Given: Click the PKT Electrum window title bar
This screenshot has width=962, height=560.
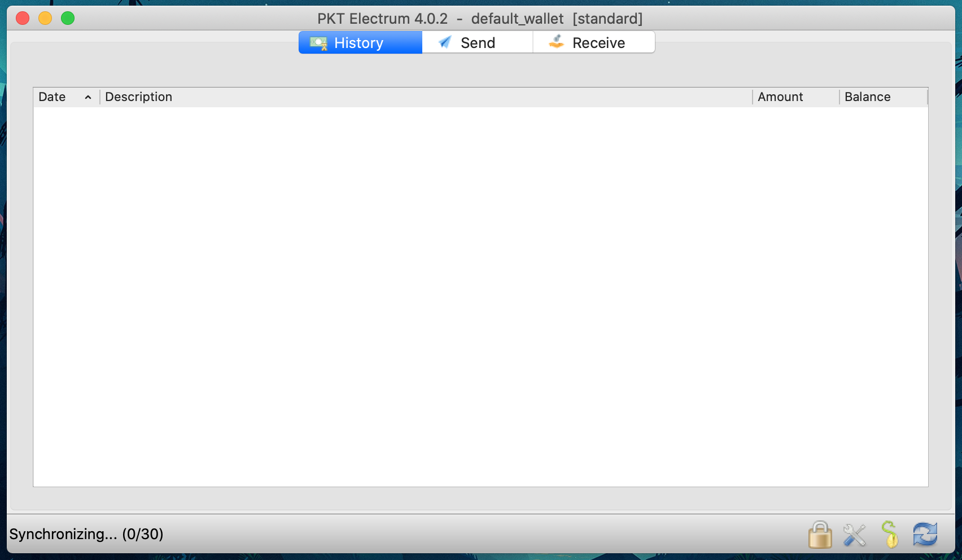Looking at the screenshot, I should 480,19.
